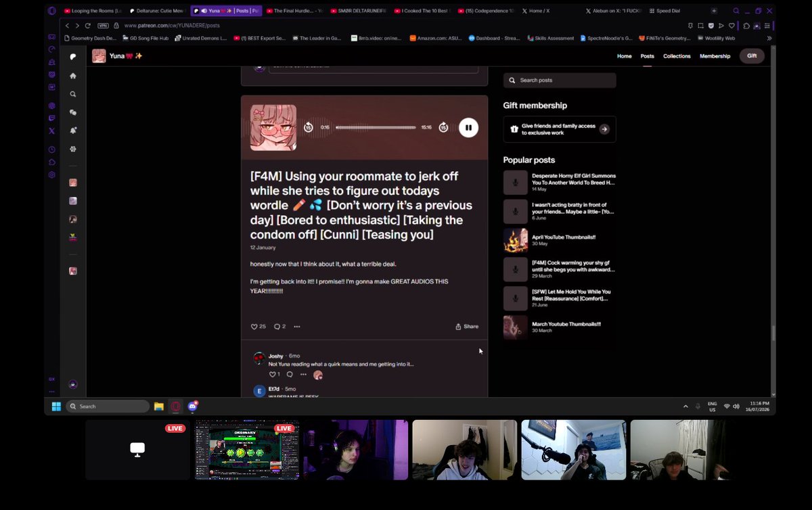Switch to the Membership tab

tap(715, 56)
